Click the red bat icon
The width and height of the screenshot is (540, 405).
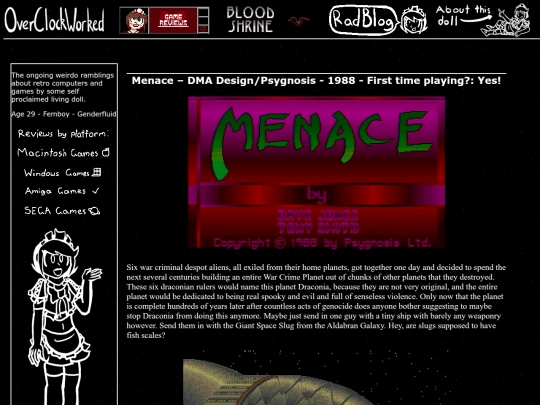(298, 21)
